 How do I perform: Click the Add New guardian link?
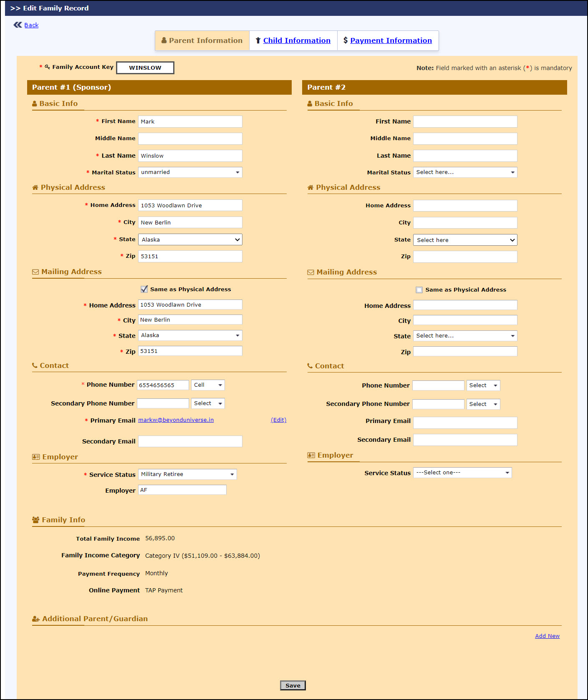pos(547,636)
